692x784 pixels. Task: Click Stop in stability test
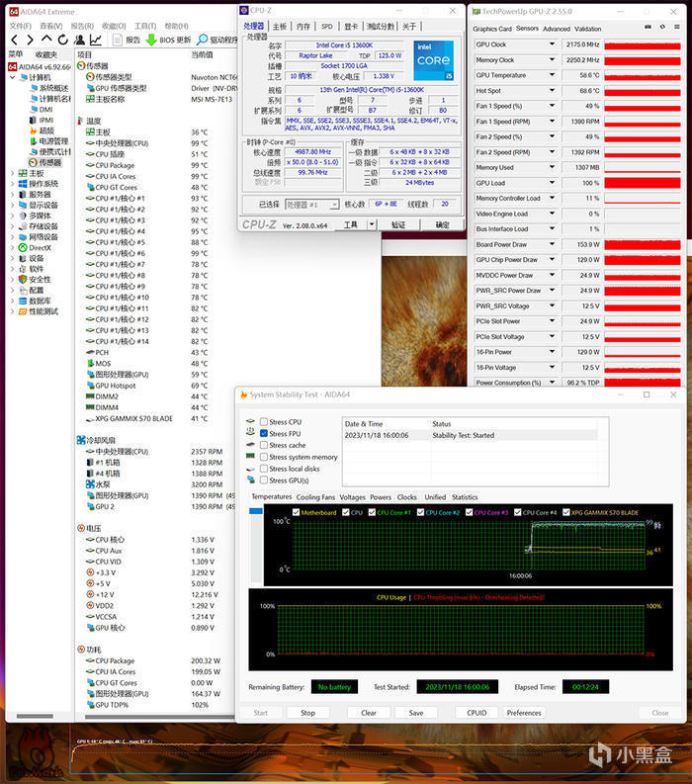tap(307, 713)
